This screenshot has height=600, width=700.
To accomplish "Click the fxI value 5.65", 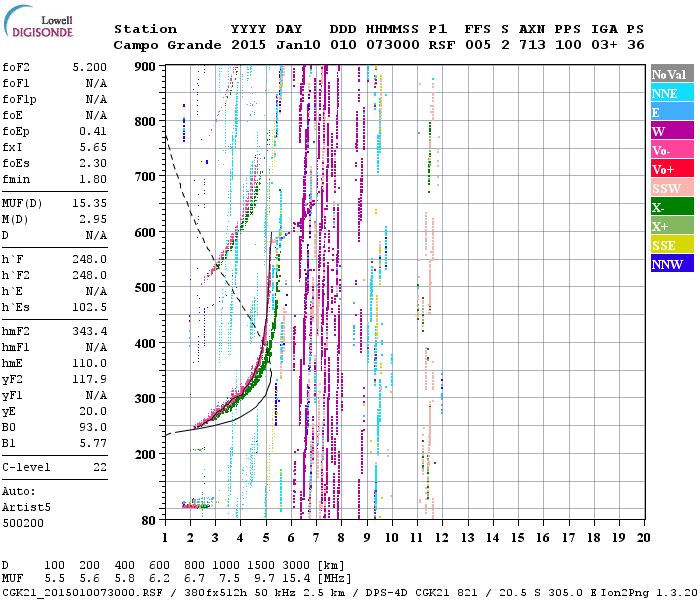I will 93,147.
